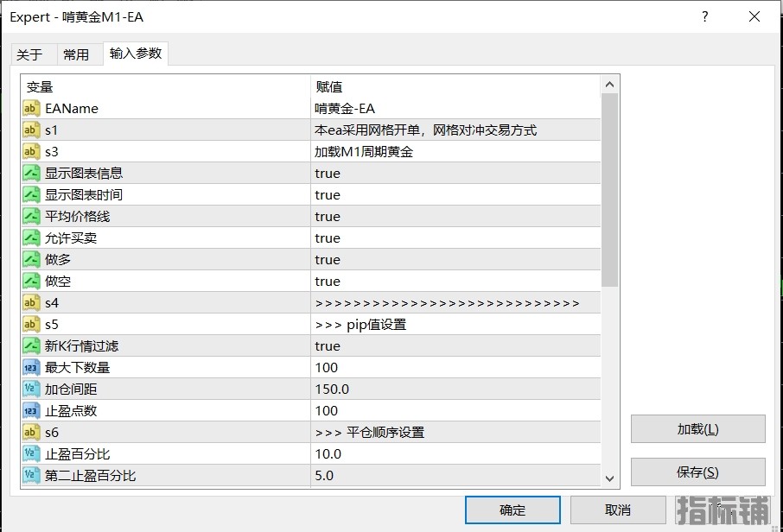Select the 输入参数 tab

pos(136,54)
